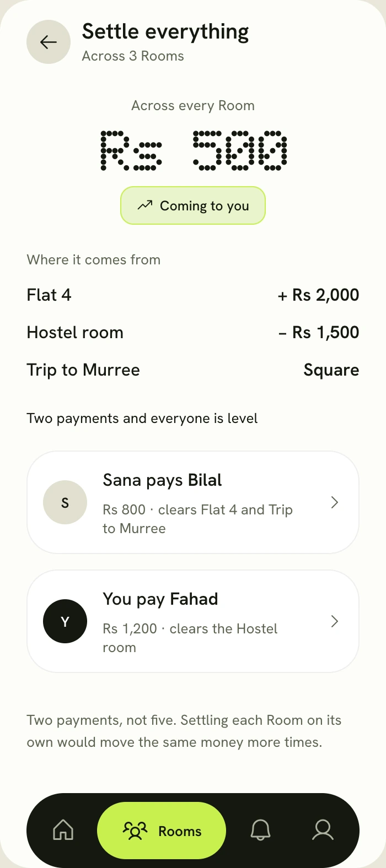Expand the You pay Fahad chevron
The height and width of the screenshot is (868, 386).
pos(334,621)
